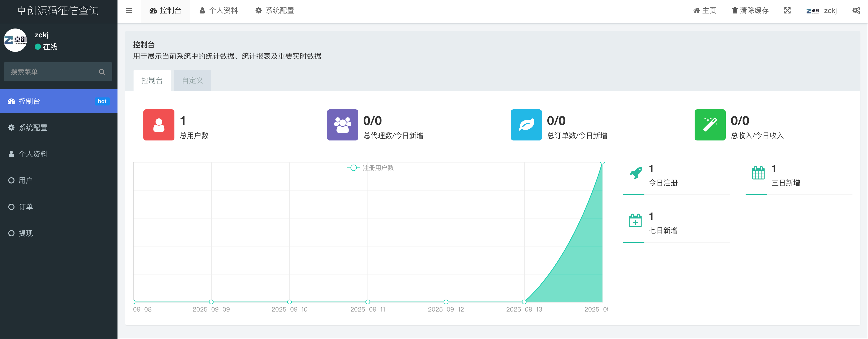
Task: Click 清除缓存 in the header
Action: 751,10
